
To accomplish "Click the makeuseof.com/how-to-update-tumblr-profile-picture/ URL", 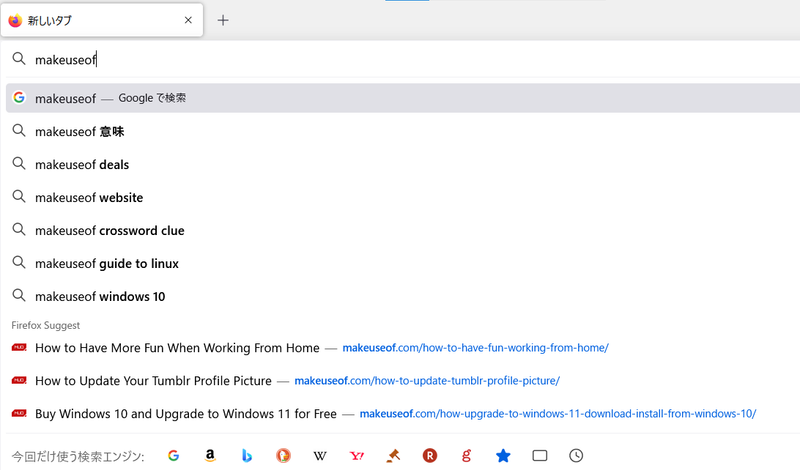I will pos(427,381).
